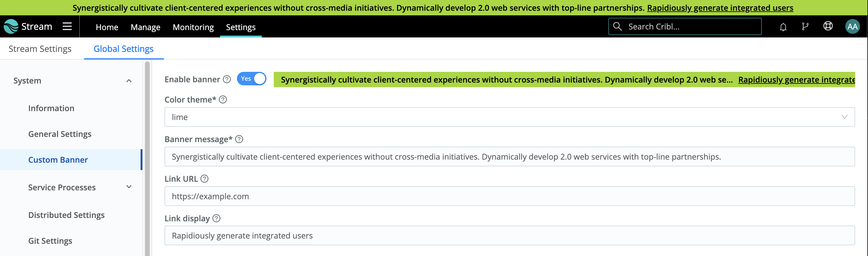
Task: Follow the top banner link Rapidiously generate integrated users
Action: [x=720, y=8]
